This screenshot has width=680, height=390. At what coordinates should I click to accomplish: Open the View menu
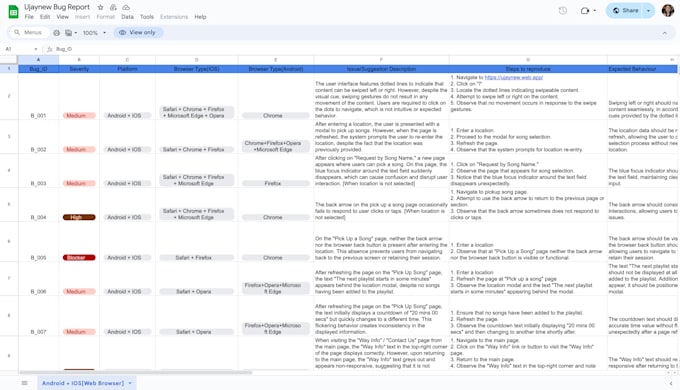coord(62,17)
